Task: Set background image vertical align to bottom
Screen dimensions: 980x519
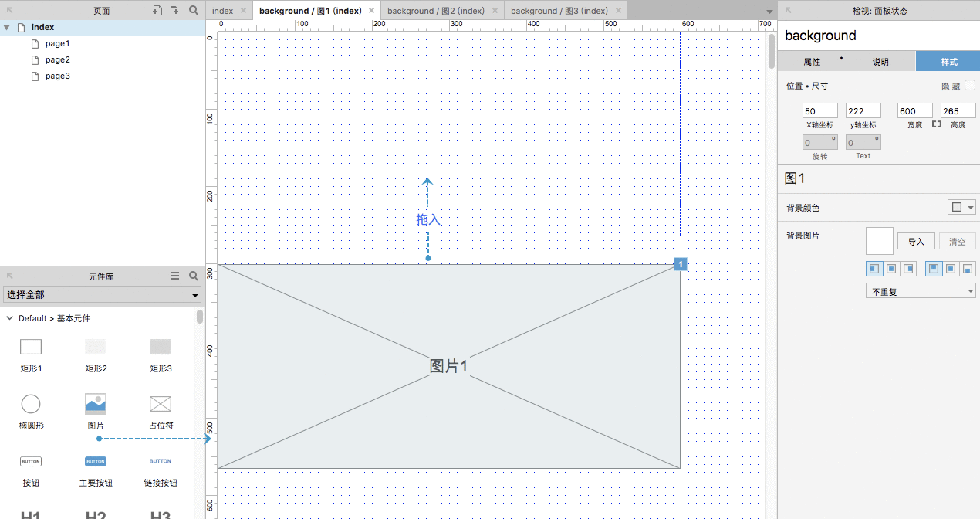Action: pyautogui.click(x=968, y=269)
